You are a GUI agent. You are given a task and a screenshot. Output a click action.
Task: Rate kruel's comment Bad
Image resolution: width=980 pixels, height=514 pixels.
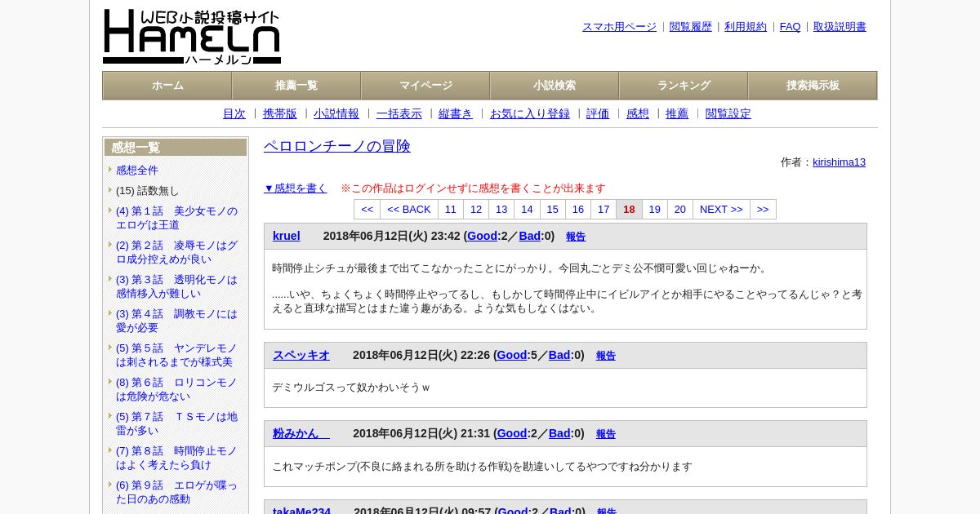pyautogui.click(x=530, y=236)
